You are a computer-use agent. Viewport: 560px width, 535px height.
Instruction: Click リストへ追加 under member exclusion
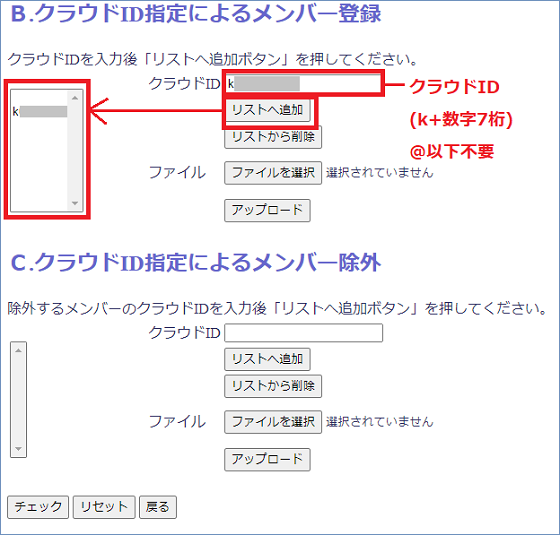click(267, 359)
